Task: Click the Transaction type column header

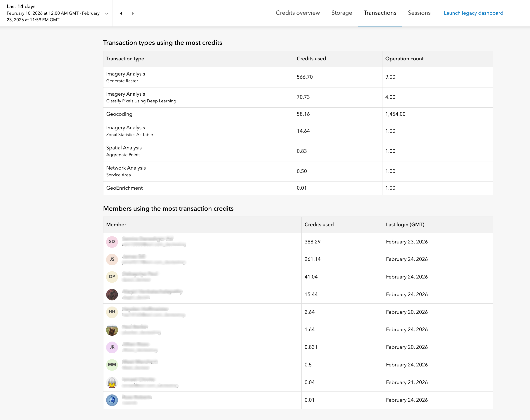Action: 125,59
